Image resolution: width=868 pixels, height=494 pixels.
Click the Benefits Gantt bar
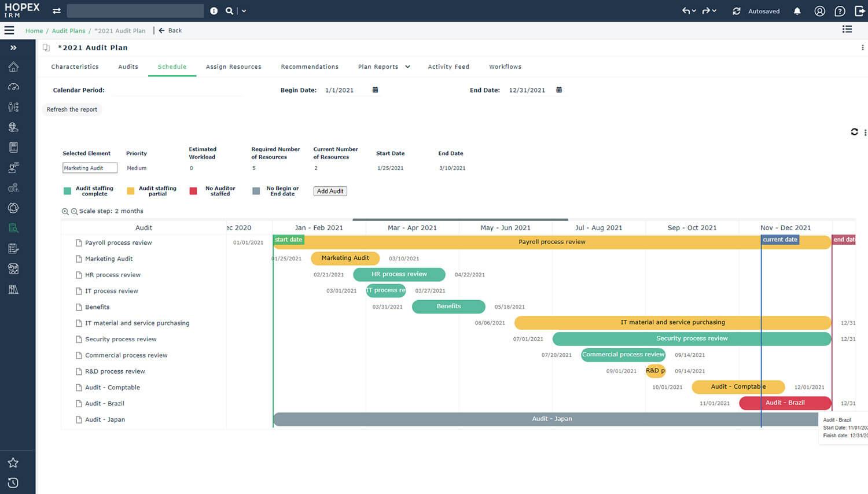tap(448, 307)
